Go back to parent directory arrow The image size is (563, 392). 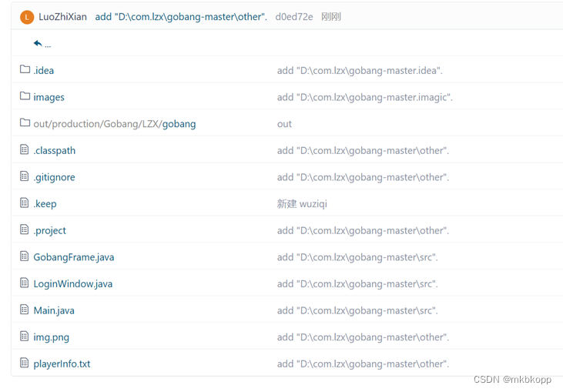coord(38,43)
